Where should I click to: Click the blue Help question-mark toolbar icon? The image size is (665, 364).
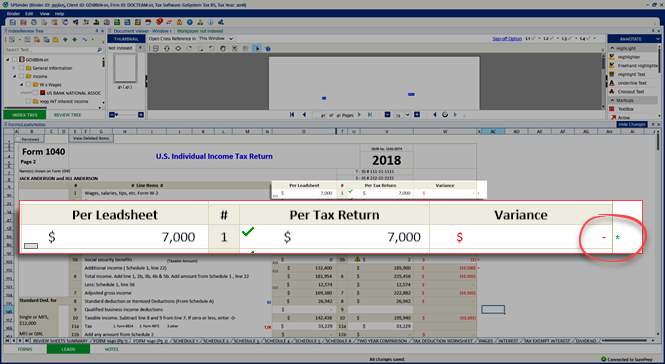click(190, 22)
